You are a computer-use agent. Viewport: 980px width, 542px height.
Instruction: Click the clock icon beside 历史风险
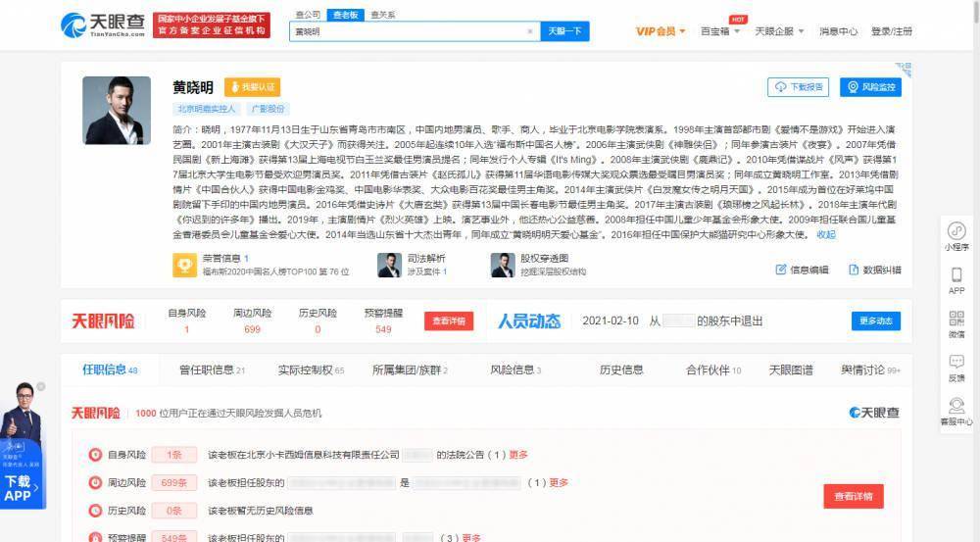pyautogui.click(x=95, y=511)
